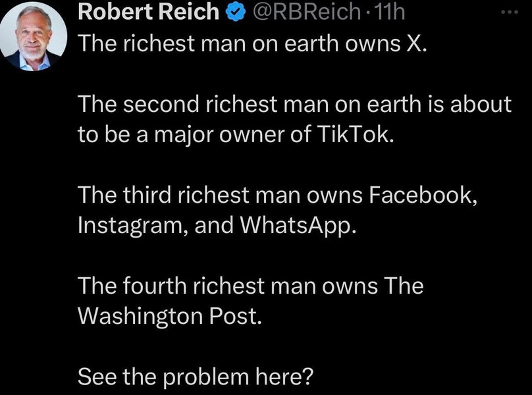
Task: Open Robert Reich's profile picture
Action: click(36, 36)
